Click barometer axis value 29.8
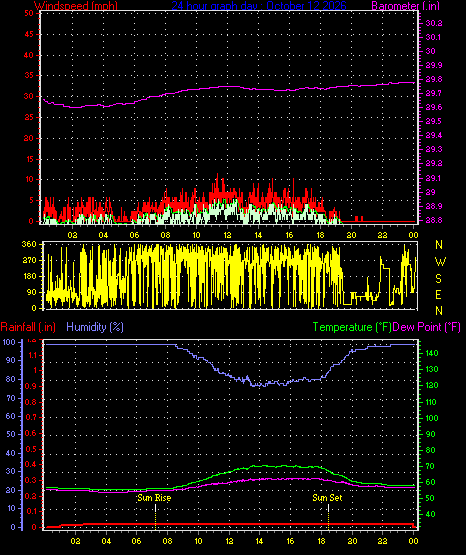Viewport: 466px width, 555px height. coord(433,79)
